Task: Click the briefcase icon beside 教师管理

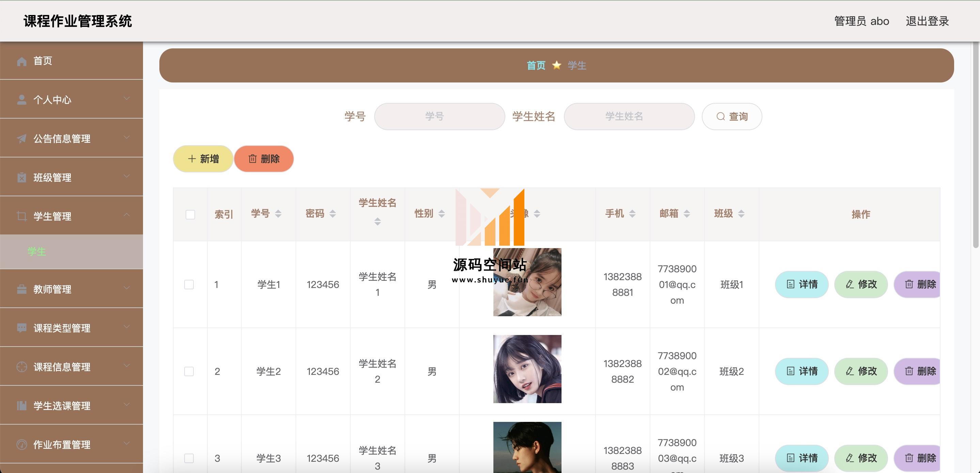Action: pos(22,289)
